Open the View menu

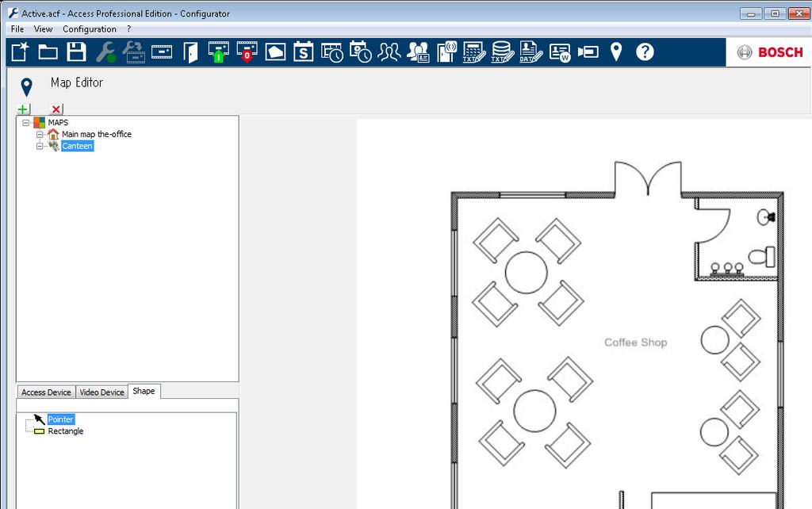tap(43, 29)
